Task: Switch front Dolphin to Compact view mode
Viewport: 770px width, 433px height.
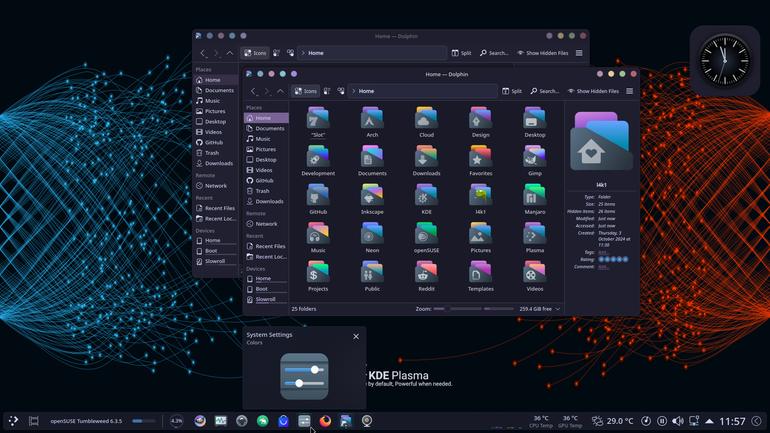Action: pyautogui.click(x=327, y=91)
